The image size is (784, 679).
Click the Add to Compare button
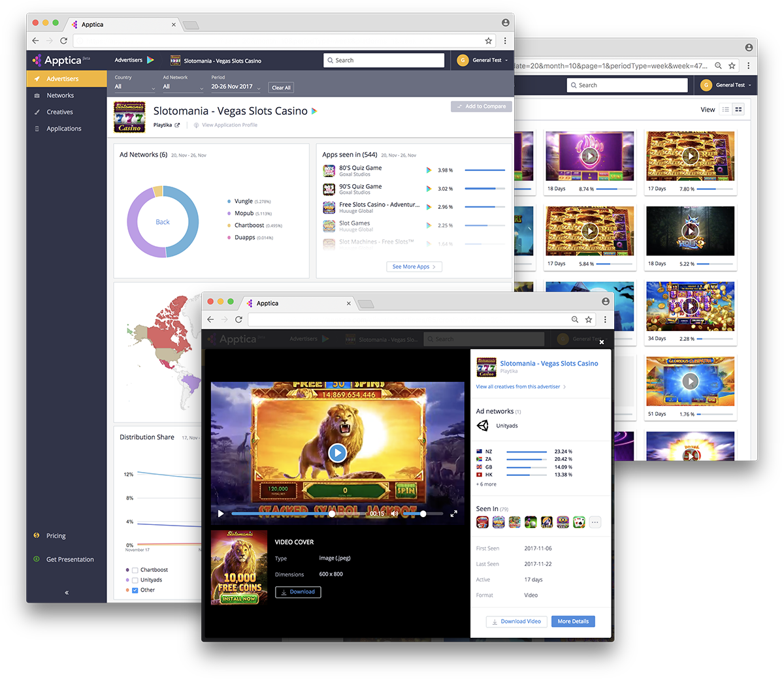tap(482, 106)
